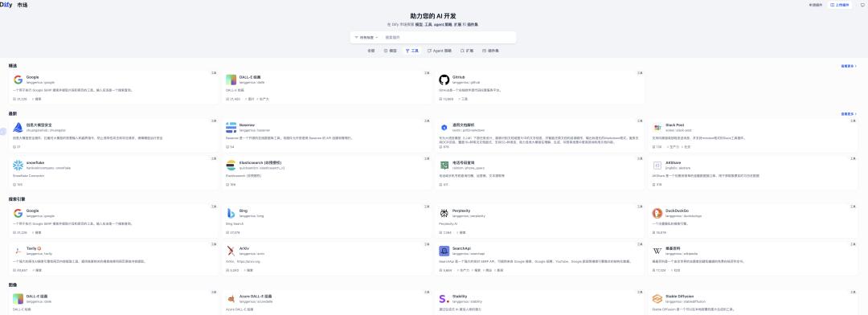Switch to the 模型 tab
This screenshot has height=315, width=868.
(x=391, y=51)
